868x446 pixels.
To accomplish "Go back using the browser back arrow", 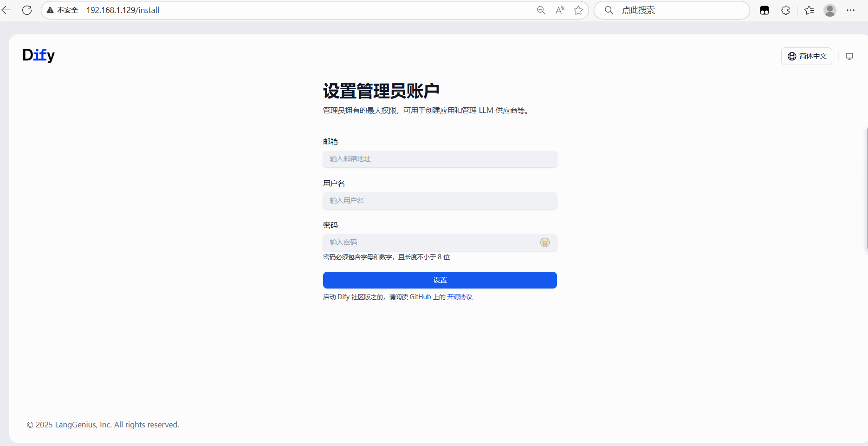I will (6, 10).
